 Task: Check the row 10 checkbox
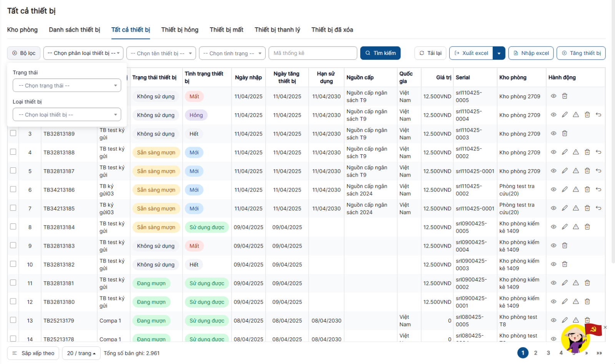(x=13, y=264)
